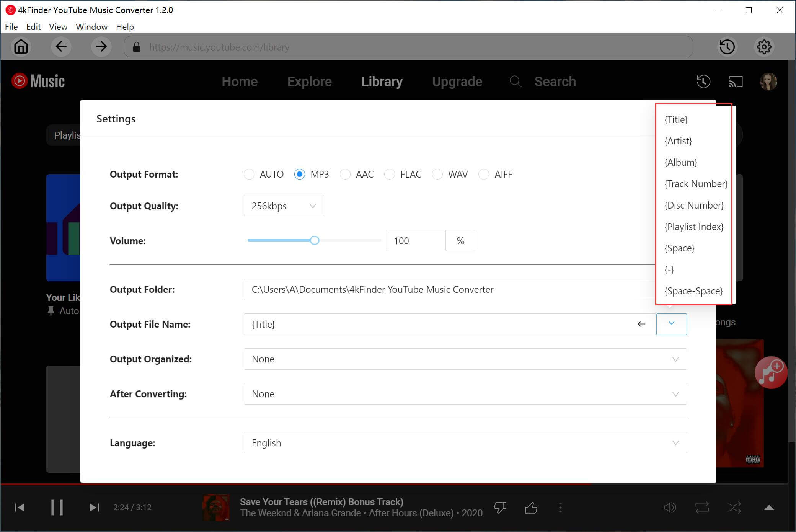Open the Language dropdown set to English
796x532 pixels.
(465, 443)
